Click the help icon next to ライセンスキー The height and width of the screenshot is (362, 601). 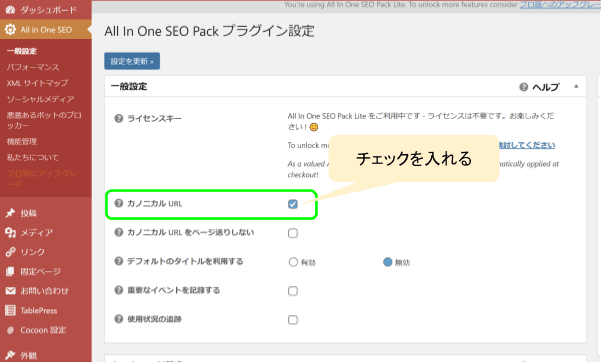coord(119,118)
